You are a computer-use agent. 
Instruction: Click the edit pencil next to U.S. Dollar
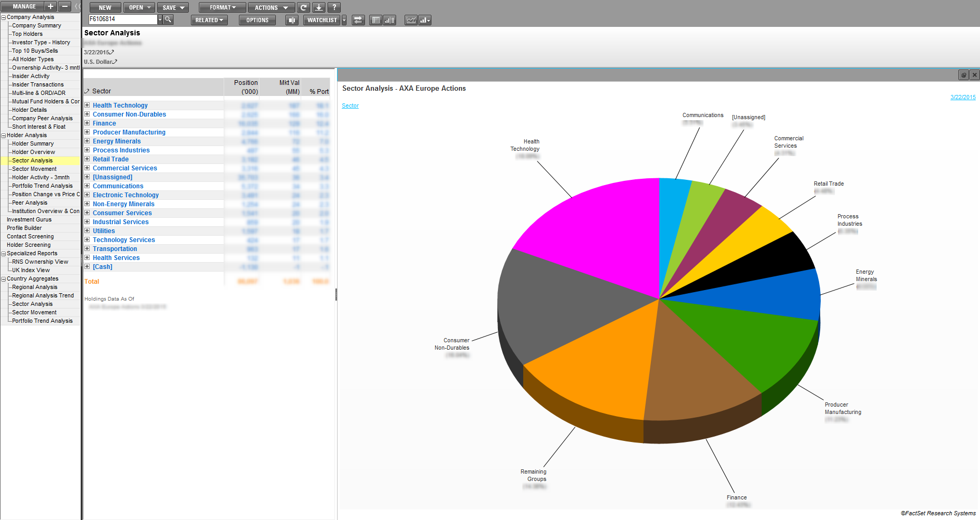[x=115, y=62]
